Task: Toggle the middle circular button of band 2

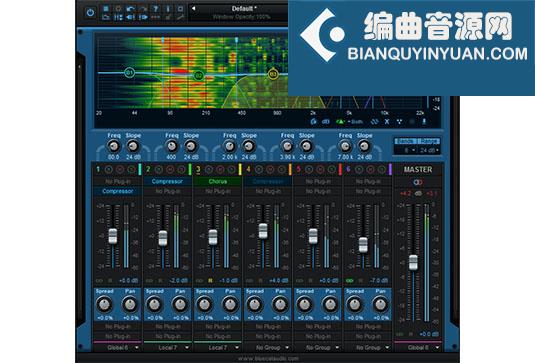Action: pyautogui.click(x=170, y=169)
